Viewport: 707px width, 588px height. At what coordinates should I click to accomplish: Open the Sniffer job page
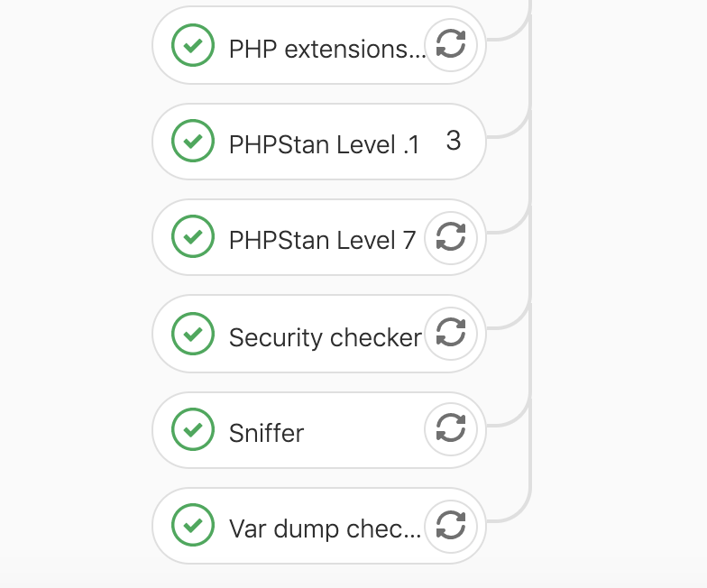click(267, 433)
